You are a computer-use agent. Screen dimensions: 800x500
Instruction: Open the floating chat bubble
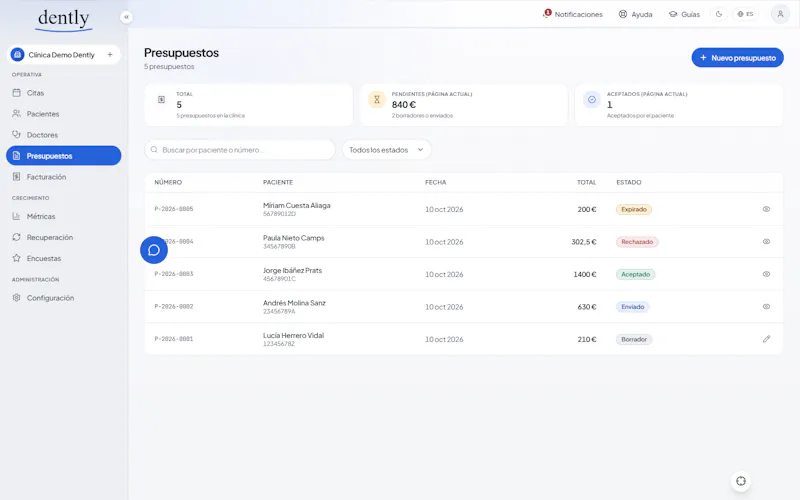154,250
